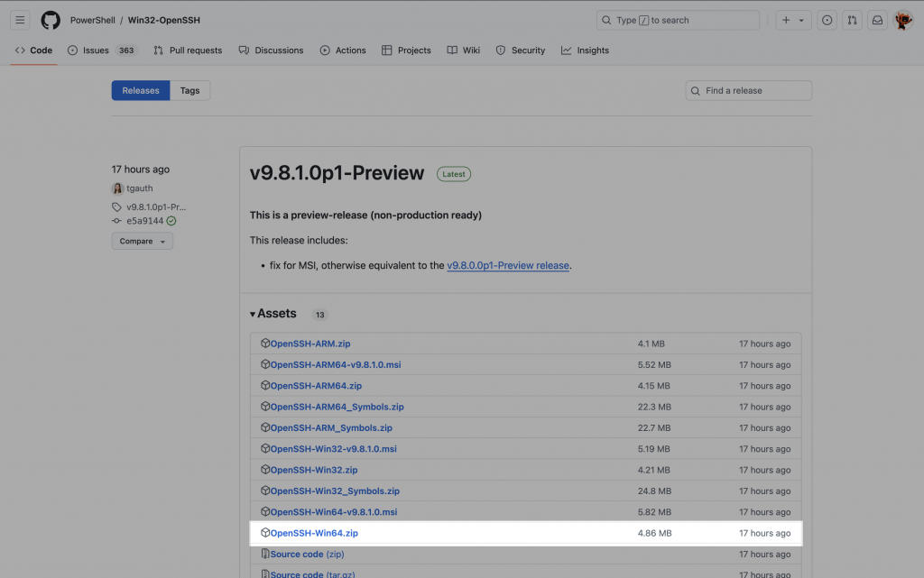Screen dimensions: 924x578
Task: Select the Releases button
Action: coord(140,91)
